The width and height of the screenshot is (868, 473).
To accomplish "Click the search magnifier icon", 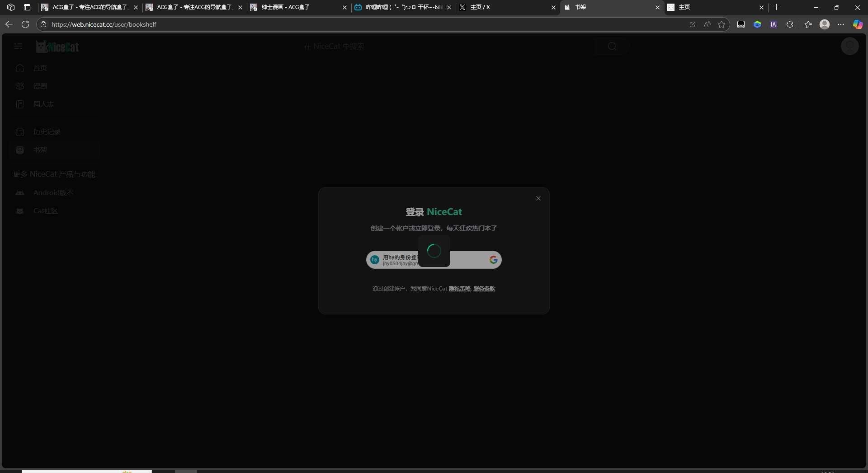I will (x=612, y=47).
